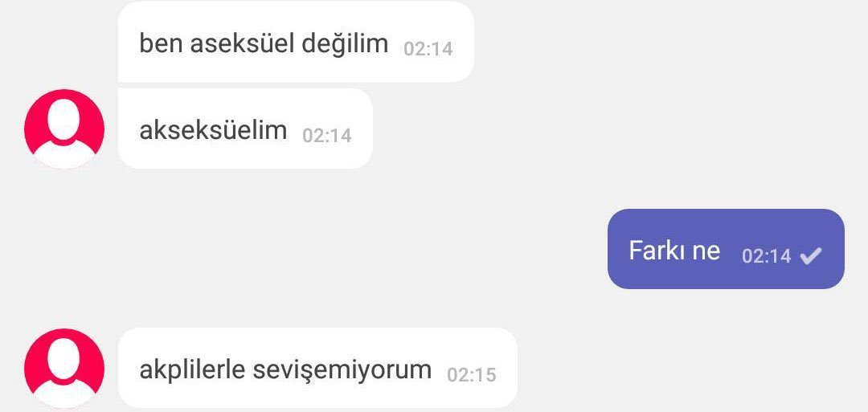Select the "ben aseksüel değilim" message bubble
The width and height of the screenshot is (868, 412).
pyautogui.click(x=296, y=42)
